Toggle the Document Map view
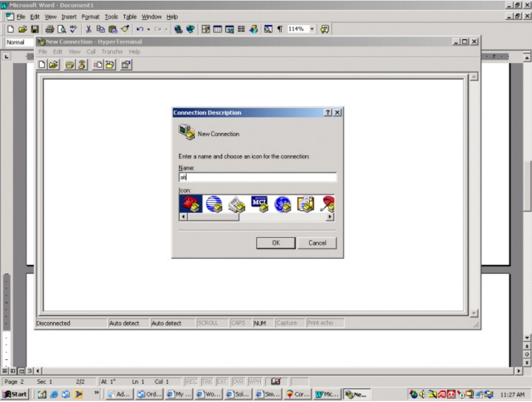Image resolution: width=532 pixels, height=402 pixels. (268, 29)
